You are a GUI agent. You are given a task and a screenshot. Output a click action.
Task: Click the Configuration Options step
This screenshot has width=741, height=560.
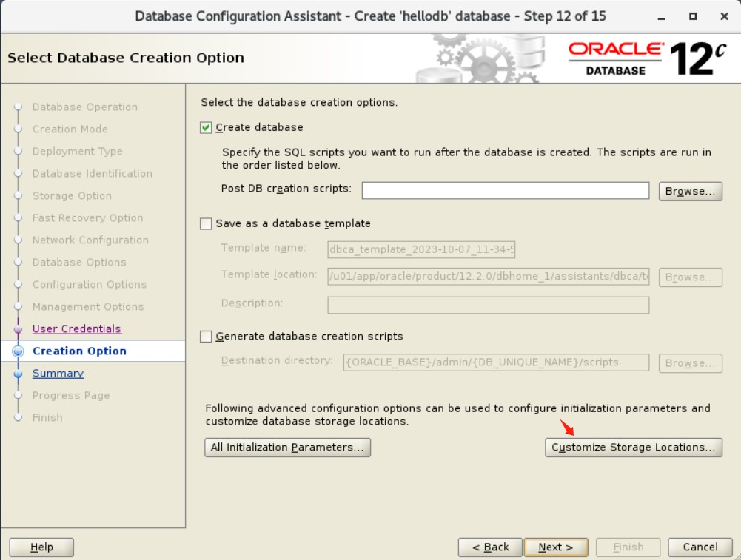[90, 285]
